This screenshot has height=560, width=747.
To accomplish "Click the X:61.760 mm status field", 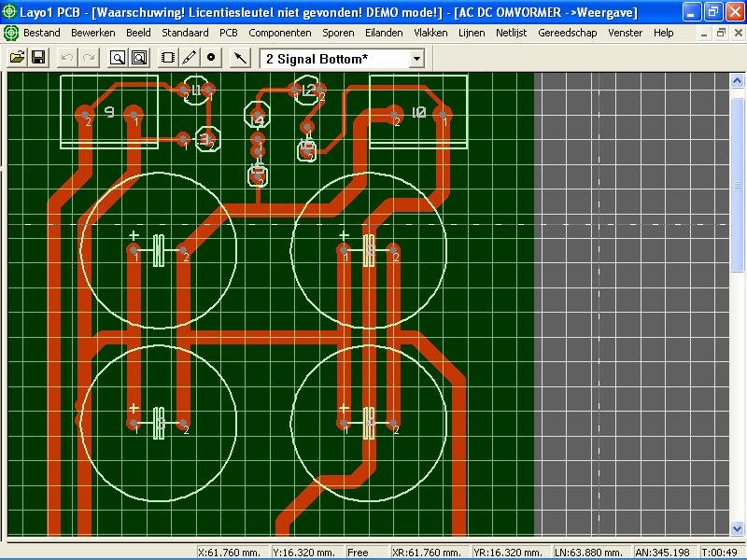I will point(233,553).
